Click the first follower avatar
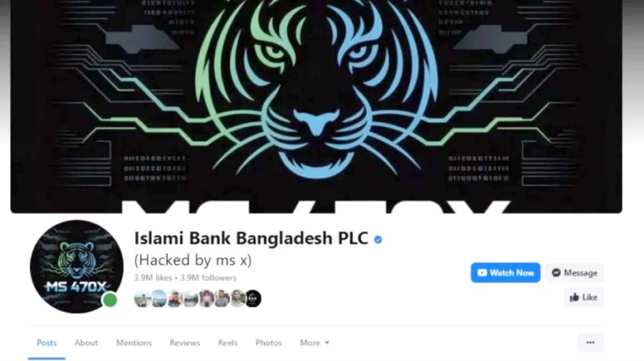644x361 pixels. pyautogui.click(x=143, y=298)
